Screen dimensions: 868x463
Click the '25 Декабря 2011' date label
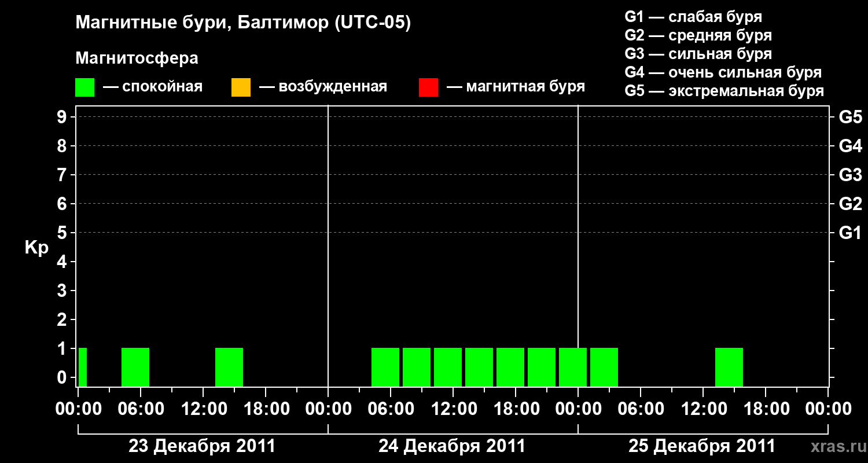tap(702, 446)
